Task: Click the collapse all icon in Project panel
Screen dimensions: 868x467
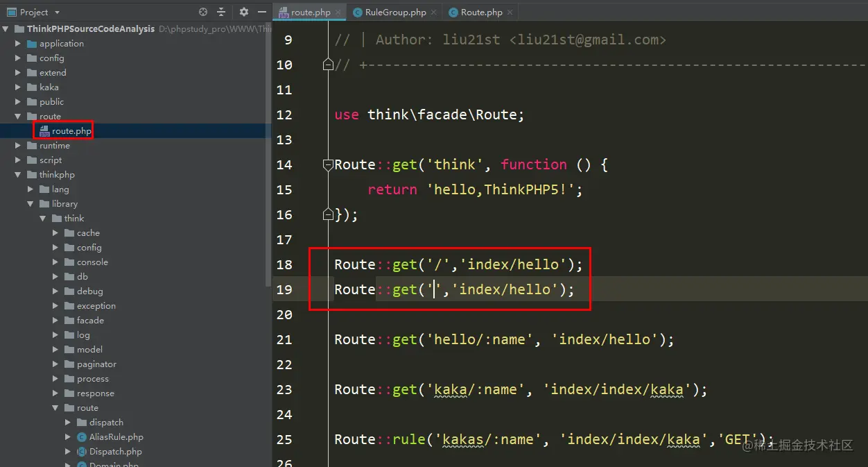Action: tap(221, 12)
